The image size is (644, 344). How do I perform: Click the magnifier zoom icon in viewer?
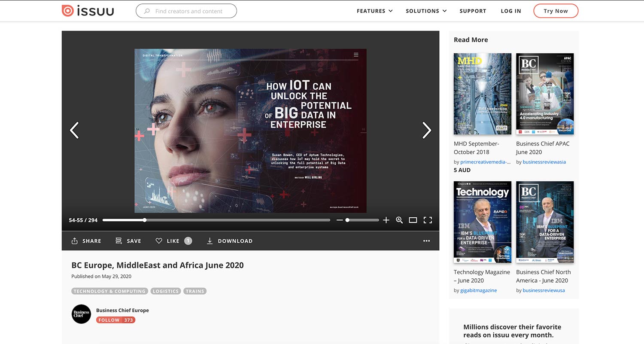pyautogui.click(x=399, y=220)
